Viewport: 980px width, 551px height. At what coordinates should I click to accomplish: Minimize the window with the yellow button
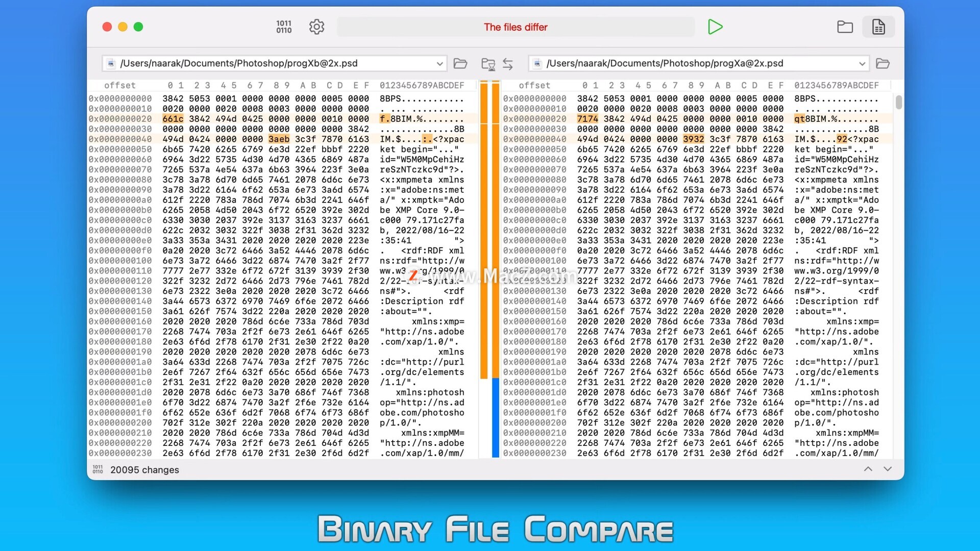point(122,27)
